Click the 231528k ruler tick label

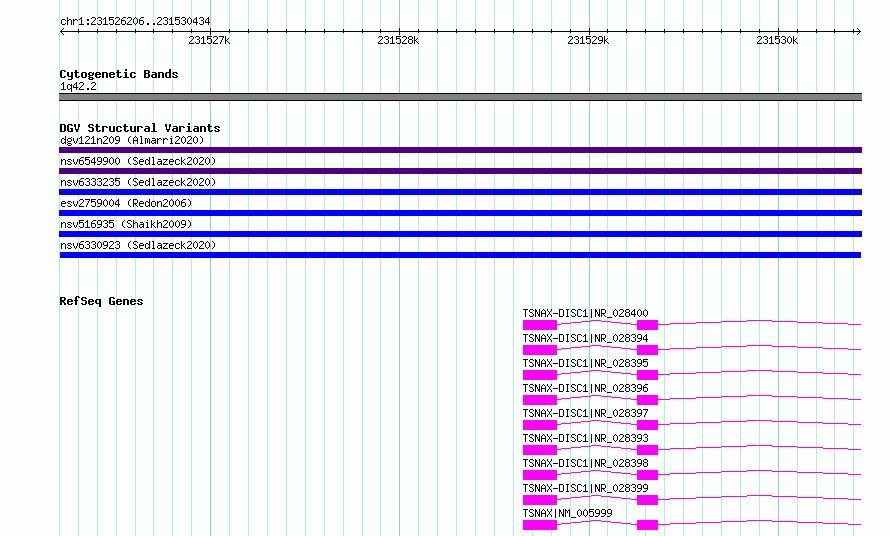click(x=398, y=40)
